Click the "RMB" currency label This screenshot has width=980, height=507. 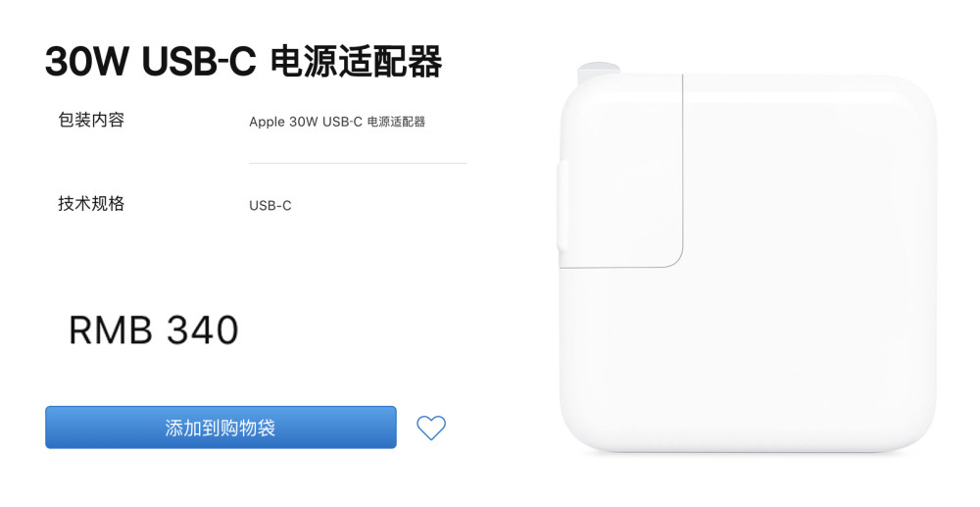coord(110,330)
